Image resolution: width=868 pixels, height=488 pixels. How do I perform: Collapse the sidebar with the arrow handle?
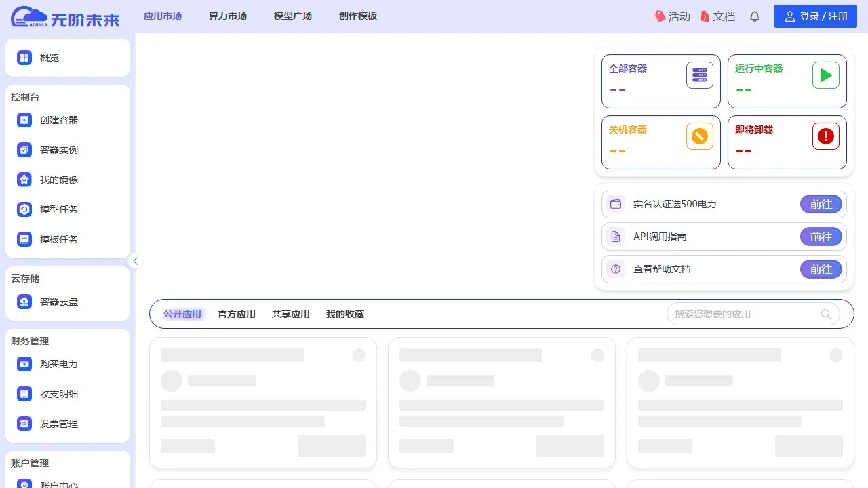(136, 261)
